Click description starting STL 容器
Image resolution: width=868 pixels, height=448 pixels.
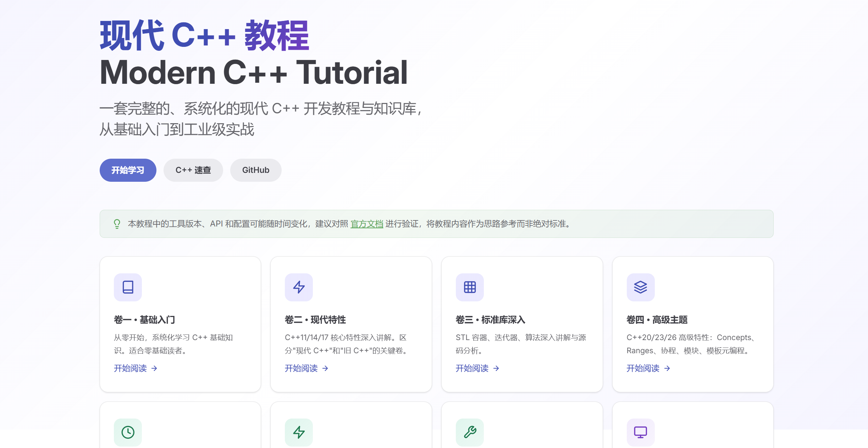(x=521, y=344)
